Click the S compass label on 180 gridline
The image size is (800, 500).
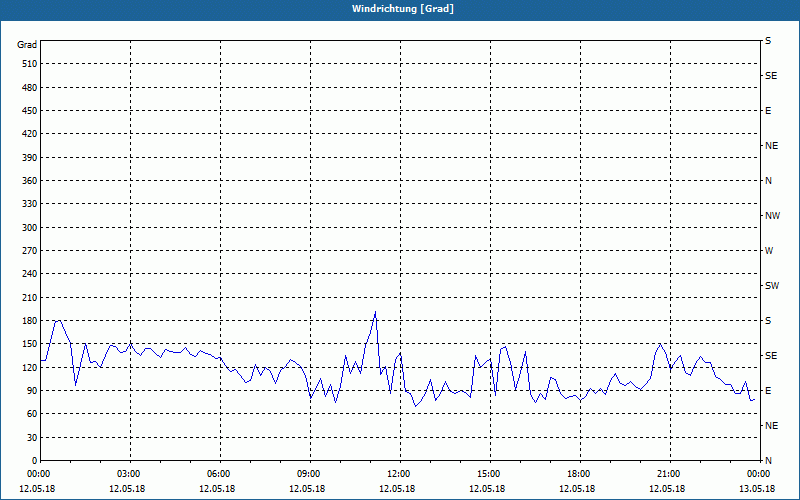[x=768, y=321]
